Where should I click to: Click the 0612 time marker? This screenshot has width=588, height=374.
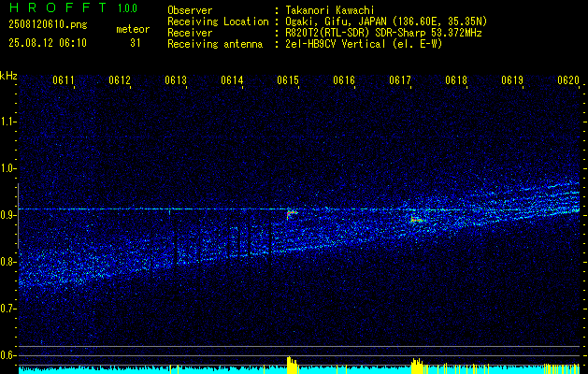[x=120, y=79]
